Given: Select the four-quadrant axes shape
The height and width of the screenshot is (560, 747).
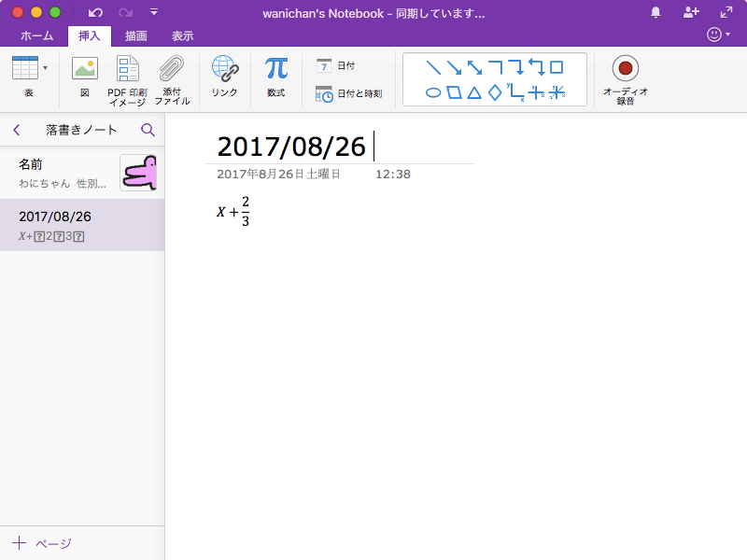Looking at the screenshot, I should coord(536,92).
